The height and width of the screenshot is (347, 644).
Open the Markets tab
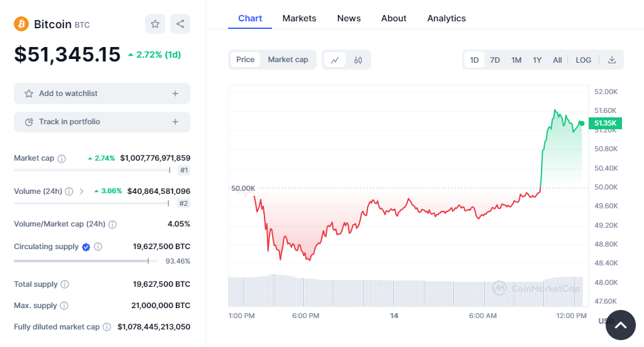point(300,18)
